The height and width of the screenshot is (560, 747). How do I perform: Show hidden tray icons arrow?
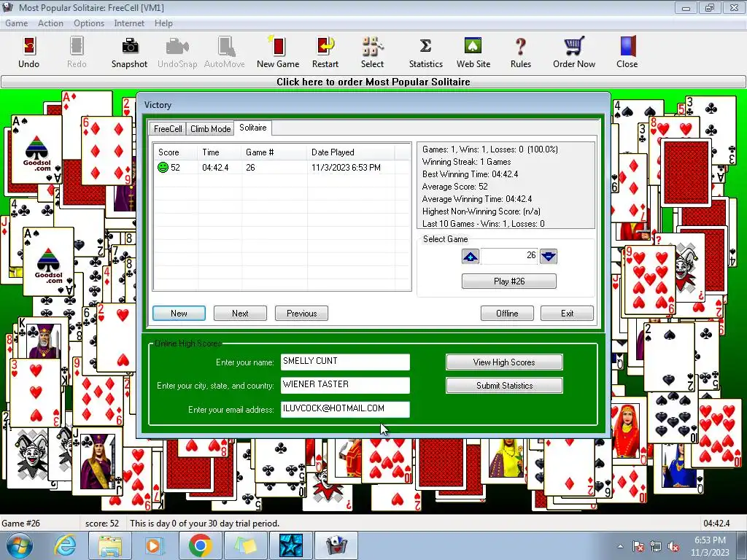(x=620, y=546)
